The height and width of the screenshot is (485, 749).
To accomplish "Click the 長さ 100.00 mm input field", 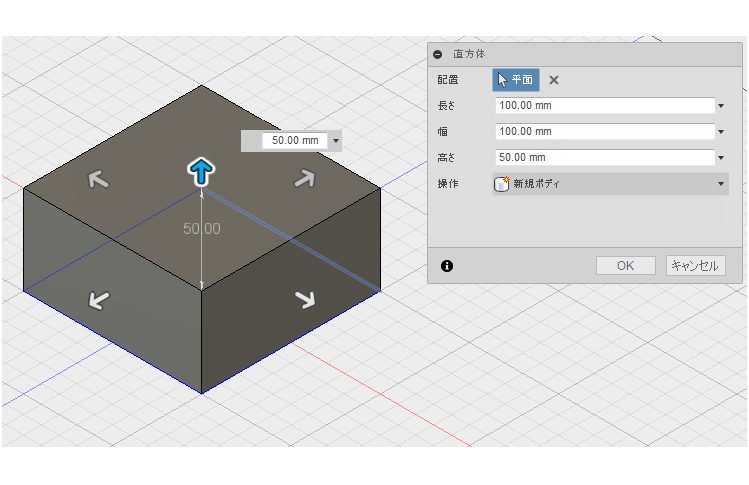I will [605, 106].
